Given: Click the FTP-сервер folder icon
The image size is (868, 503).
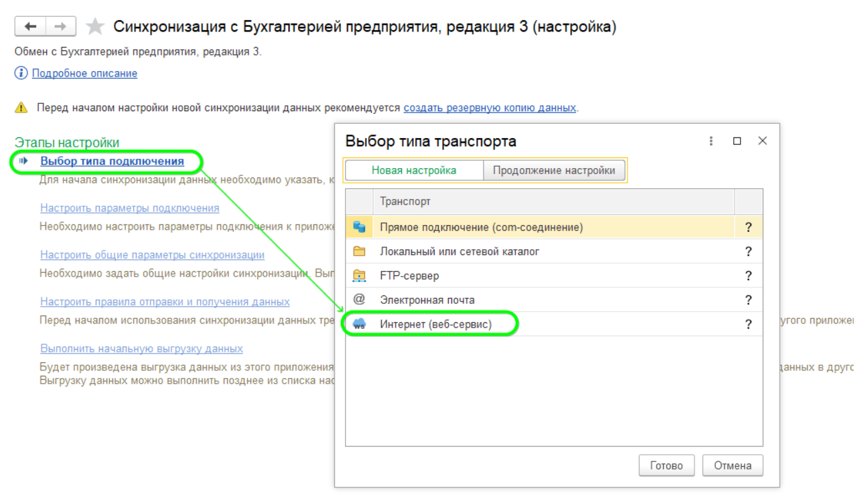Looking at the screenshot, I should (x=359, y=275).
